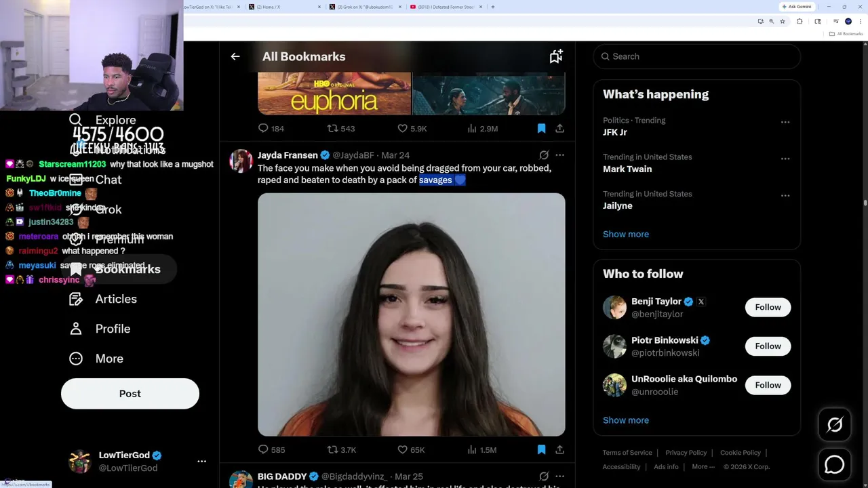Show more trends under What's happening
The width and height of the screenshot is (868, 488).
pyautogui.click(x=626, y=234)
